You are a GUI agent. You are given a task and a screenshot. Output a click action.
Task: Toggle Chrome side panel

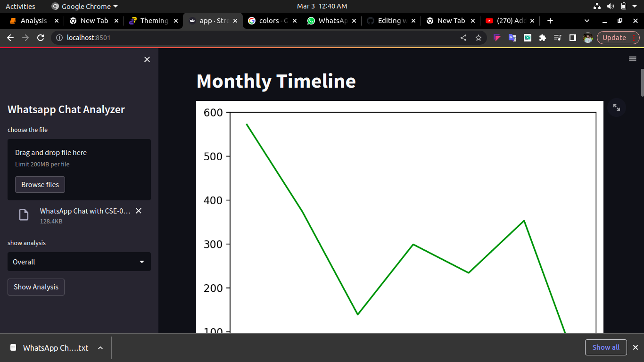pos(573,38)
